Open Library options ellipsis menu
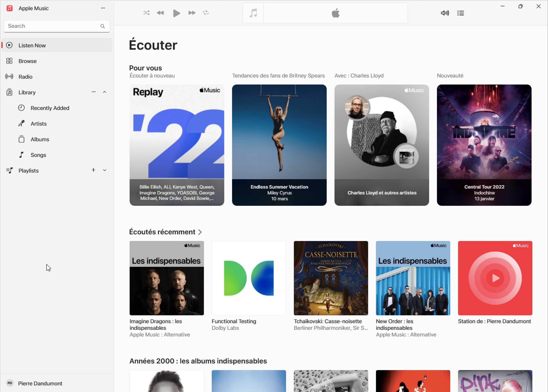Screen dimensions: 548x392 [94, 92]
